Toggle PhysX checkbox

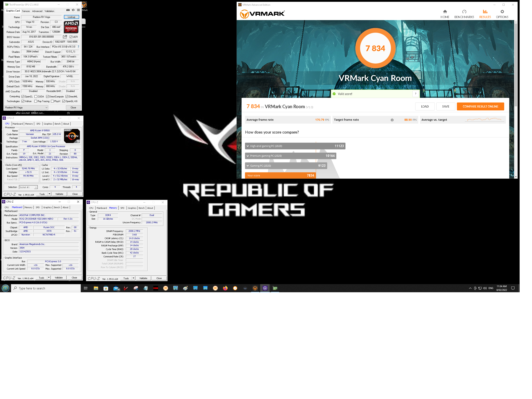pyautogui.click(x=52, y=101)
